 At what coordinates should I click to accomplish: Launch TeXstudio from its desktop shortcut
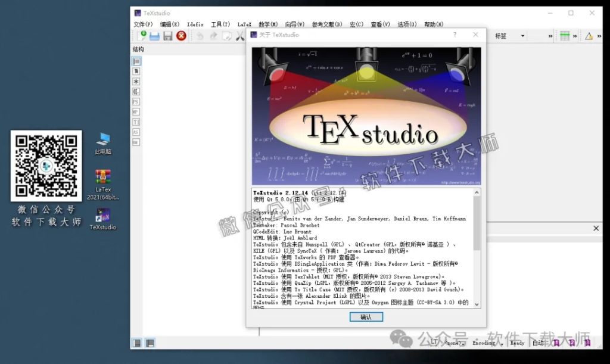102,216
